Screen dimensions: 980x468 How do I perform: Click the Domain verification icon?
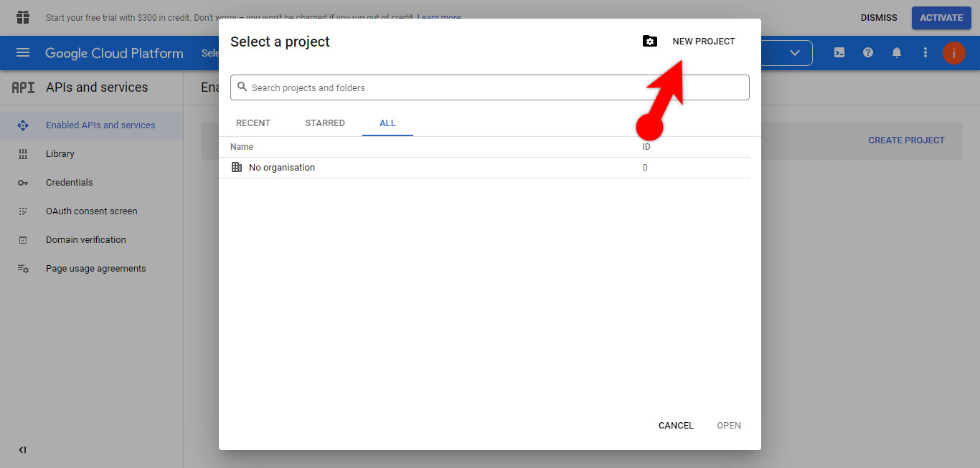23,240
